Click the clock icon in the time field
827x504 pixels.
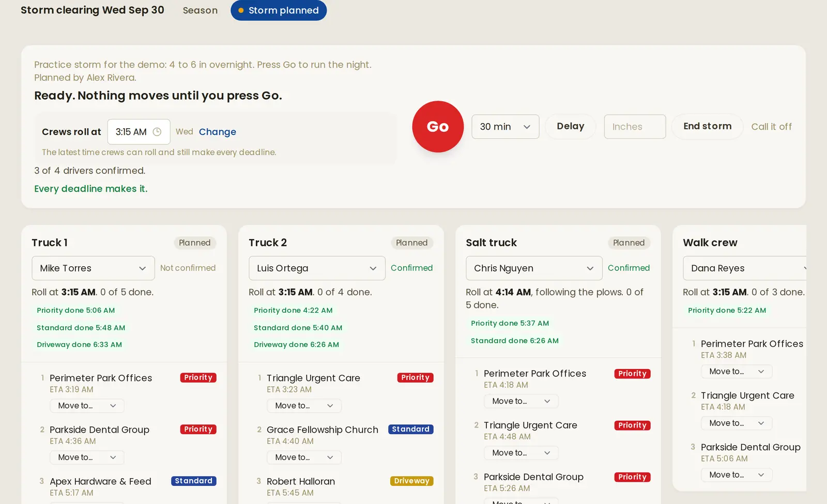157,132
